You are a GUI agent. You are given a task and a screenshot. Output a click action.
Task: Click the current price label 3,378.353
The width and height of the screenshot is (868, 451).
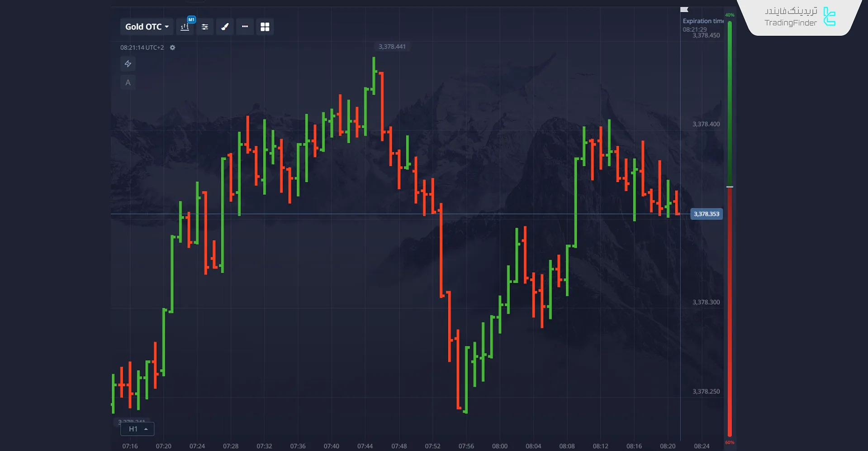point(706,214)
